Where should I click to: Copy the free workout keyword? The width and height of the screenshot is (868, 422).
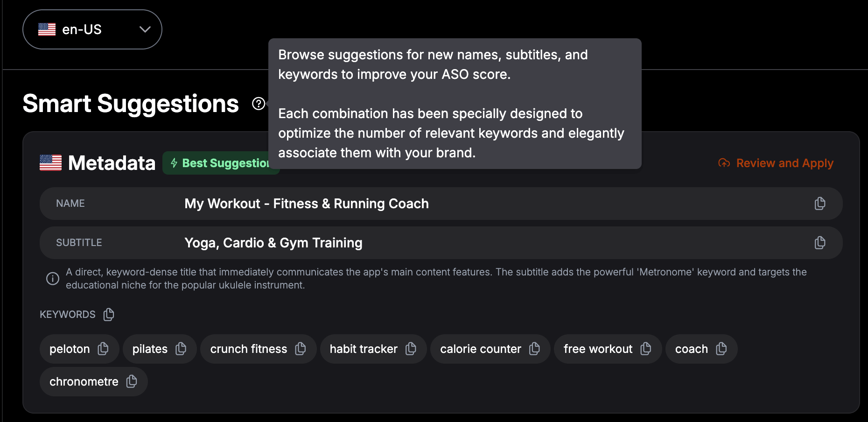pyautogui.click(x=646, y=349)
